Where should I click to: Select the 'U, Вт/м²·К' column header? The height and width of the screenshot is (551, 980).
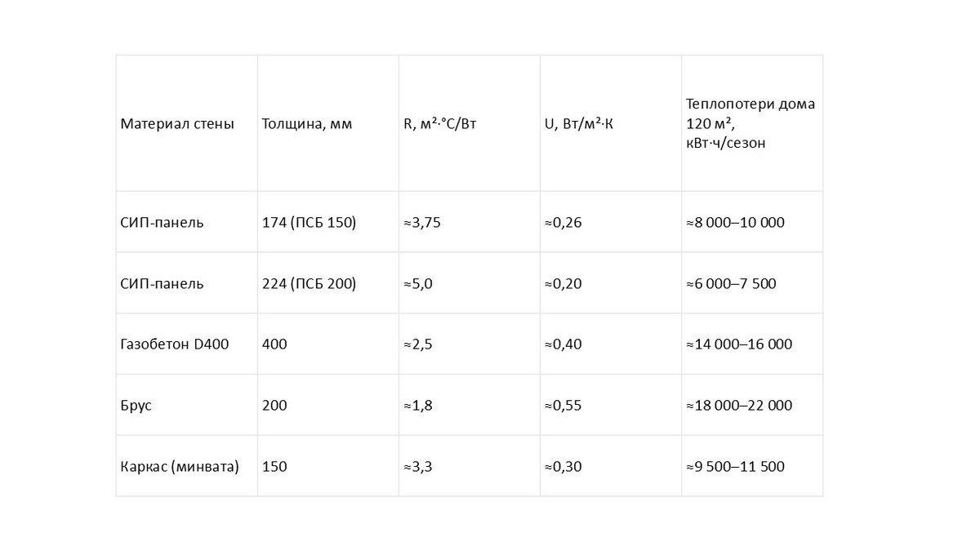pos(611,123)
